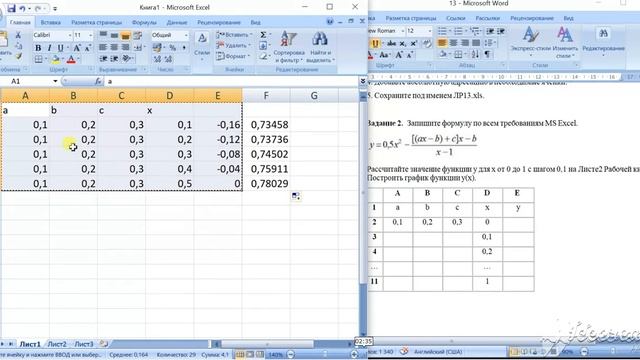Toggle Word center alignment

(453, 42)
